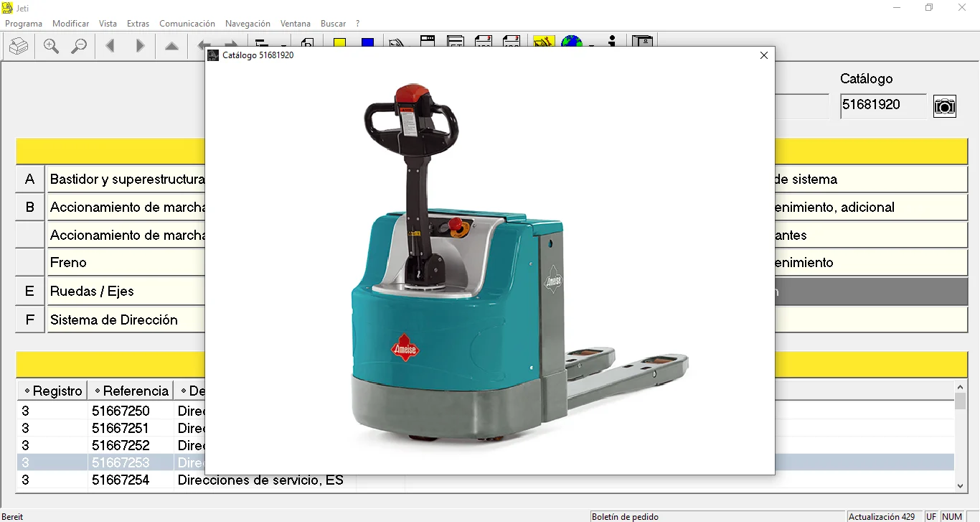
Task: Click the up-level arrow icon
Action: 171,45
